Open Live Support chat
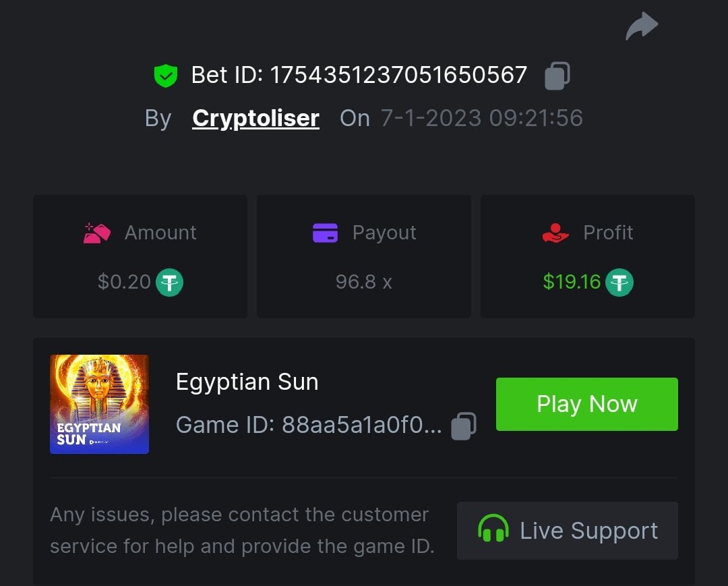 (x=567, y=530)
